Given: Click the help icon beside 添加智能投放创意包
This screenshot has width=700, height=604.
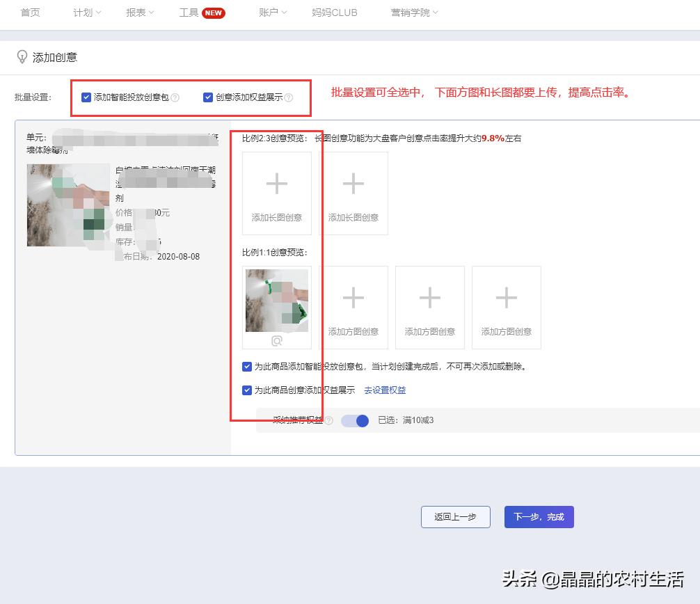Looking at the screenshot, I should (x=174, y=97).
